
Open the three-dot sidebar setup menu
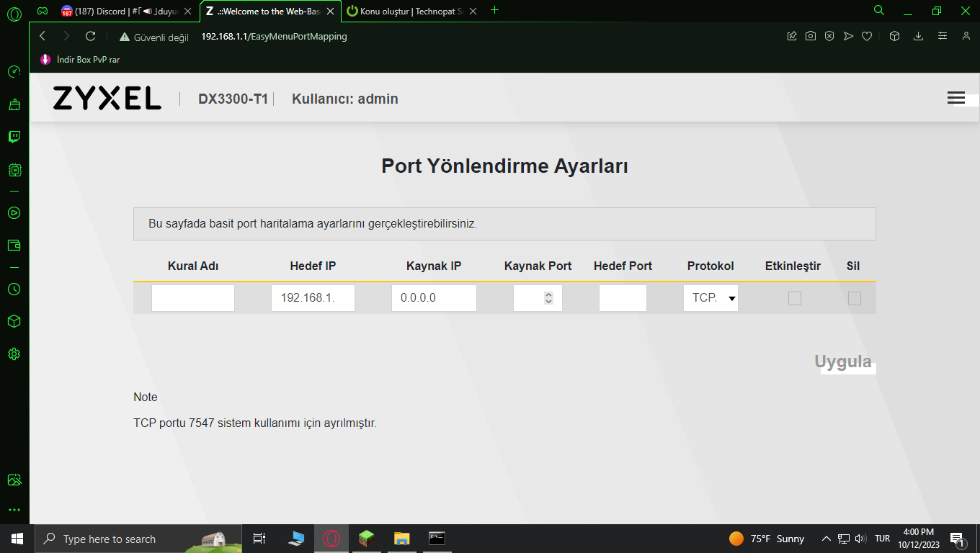coord(14,510)
